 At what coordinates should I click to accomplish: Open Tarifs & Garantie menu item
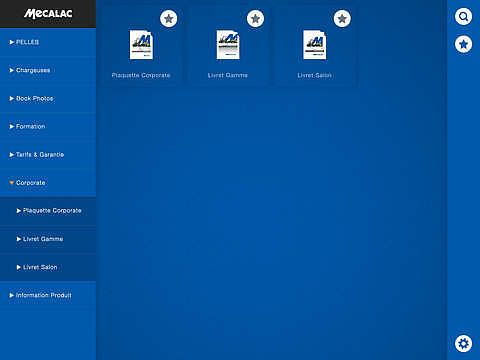tap(48, 155)
